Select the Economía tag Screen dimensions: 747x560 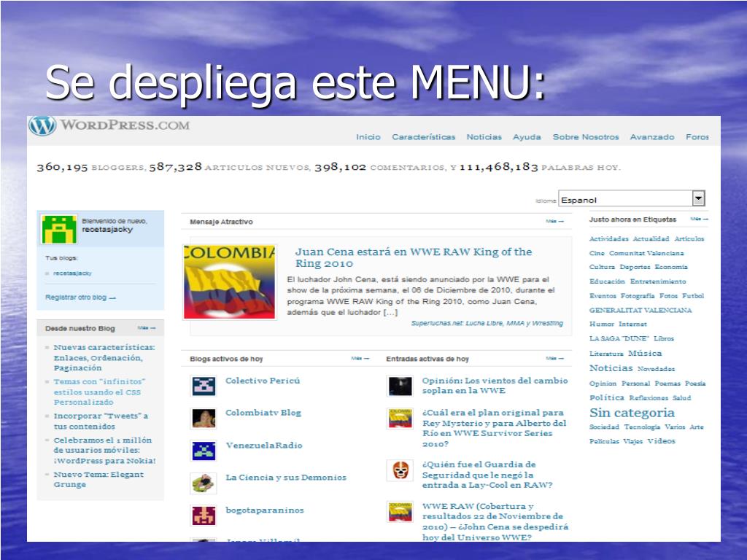(671, 267)
